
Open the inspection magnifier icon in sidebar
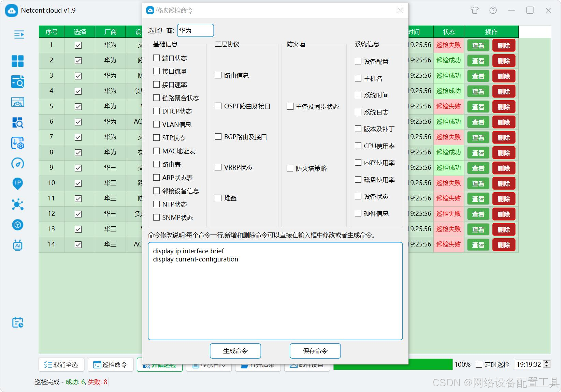pos(18,122)
